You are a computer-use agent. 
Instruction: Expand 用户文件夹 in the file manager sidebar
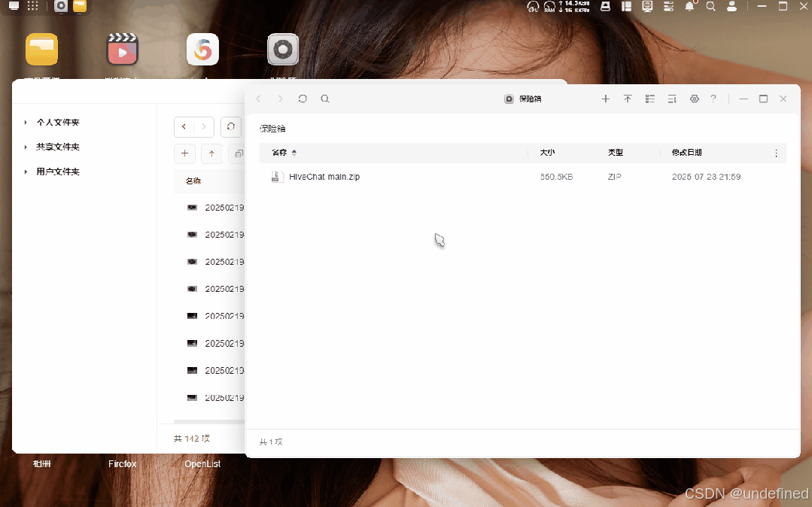(x=26, y=172)
